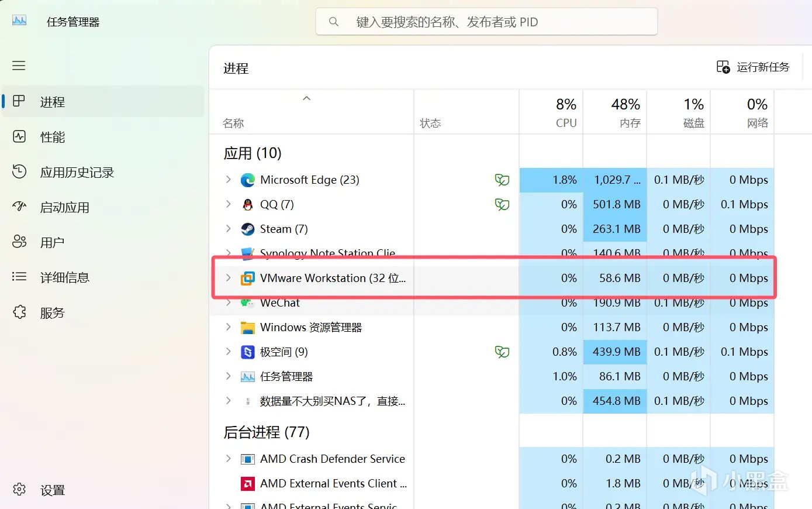The image size is (812, 509).
Task: Expand the Steam process group
Action: pyautogui.click(x=228, y=229)
